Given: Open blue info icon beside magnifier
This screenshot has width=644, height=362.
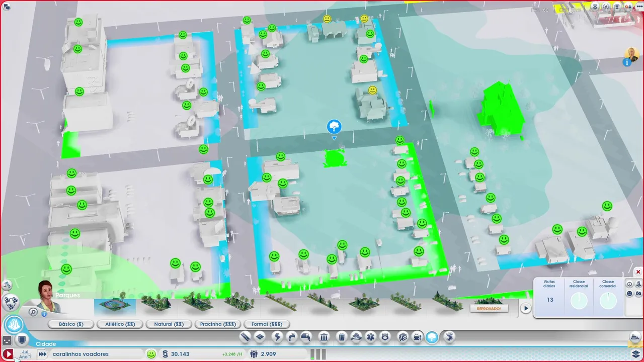Looking at the screenshot, I should (x=44, y=314).
